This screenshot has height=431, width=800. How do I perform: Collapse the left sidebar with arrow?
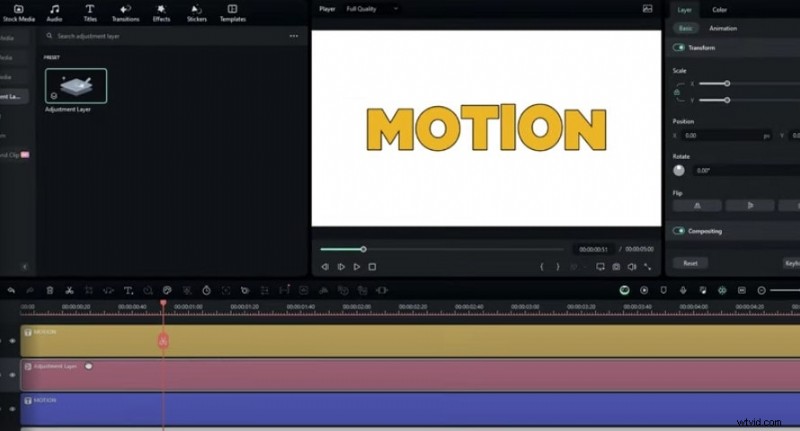[24, 267]
